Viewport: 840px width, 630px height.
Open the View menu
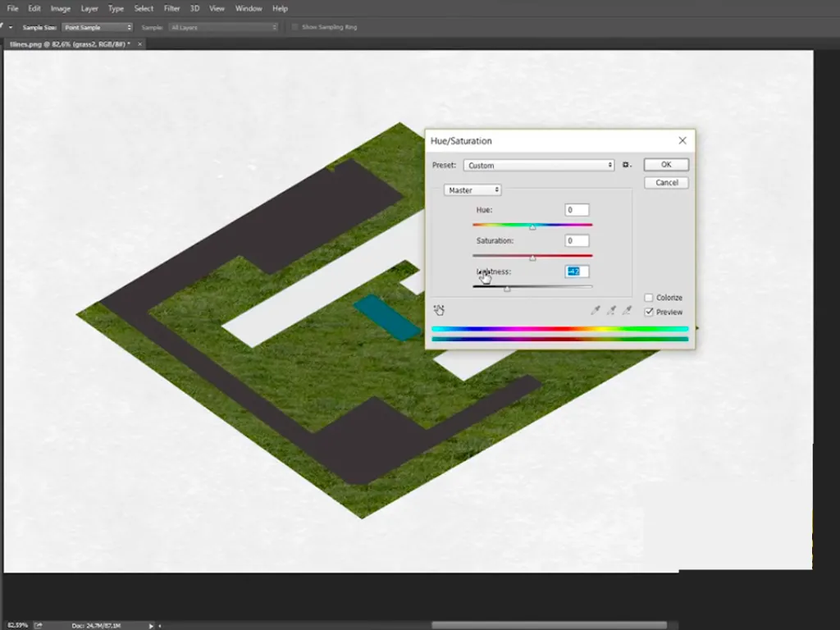pos(217,8)
